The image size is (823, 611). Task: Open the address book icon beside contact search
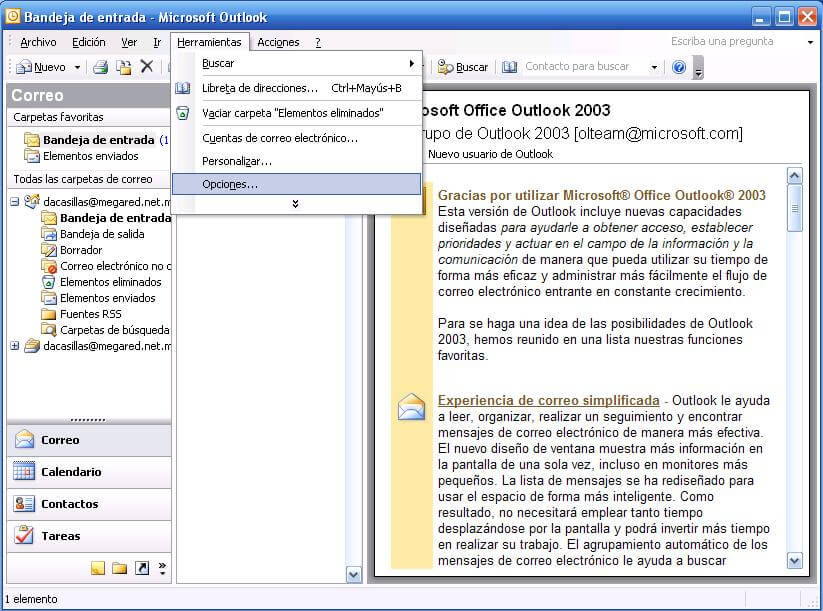pos(509,67)
